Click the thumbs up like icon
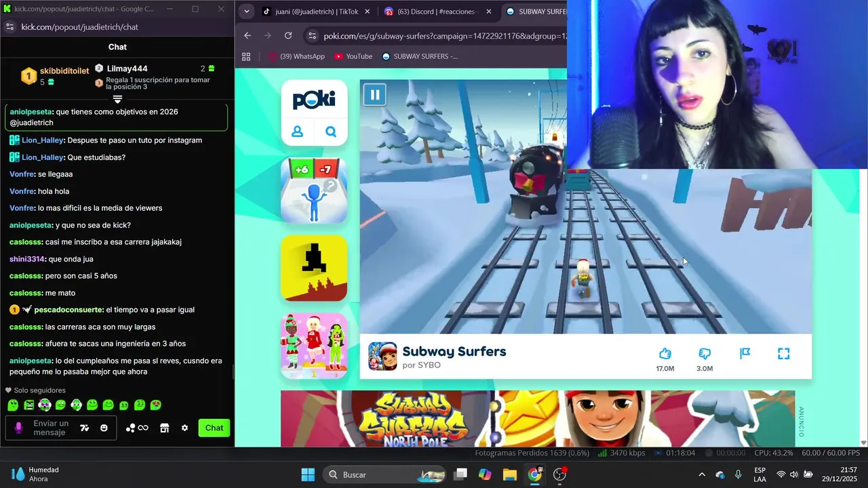868x488 pixels. [x=665, y=353]
